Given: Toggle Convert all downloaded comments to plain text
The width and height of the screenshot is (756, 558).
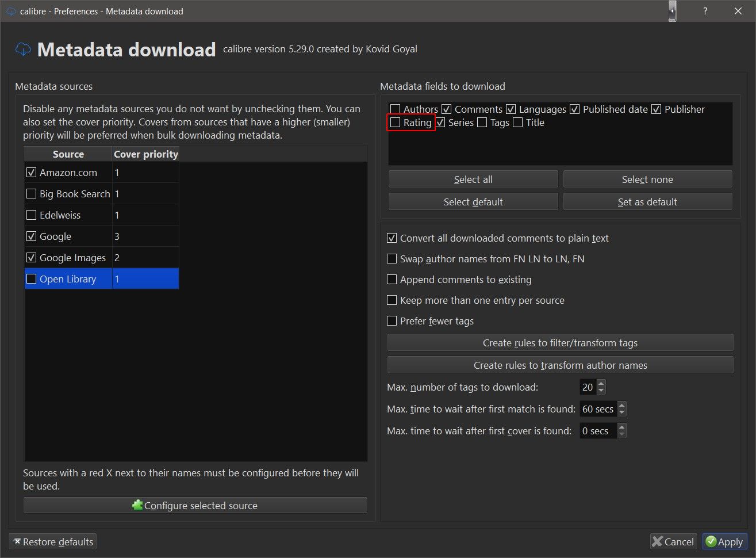Looking at the screenshot, I should click(x=392, y=238).
